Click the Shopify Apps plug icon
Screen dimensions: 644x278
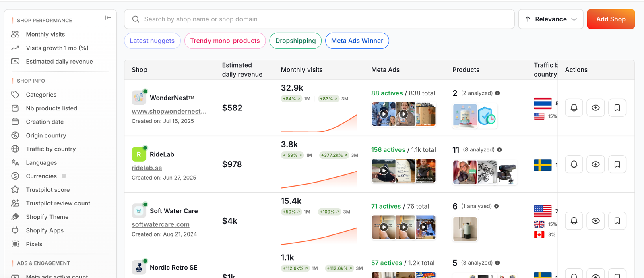15,230
